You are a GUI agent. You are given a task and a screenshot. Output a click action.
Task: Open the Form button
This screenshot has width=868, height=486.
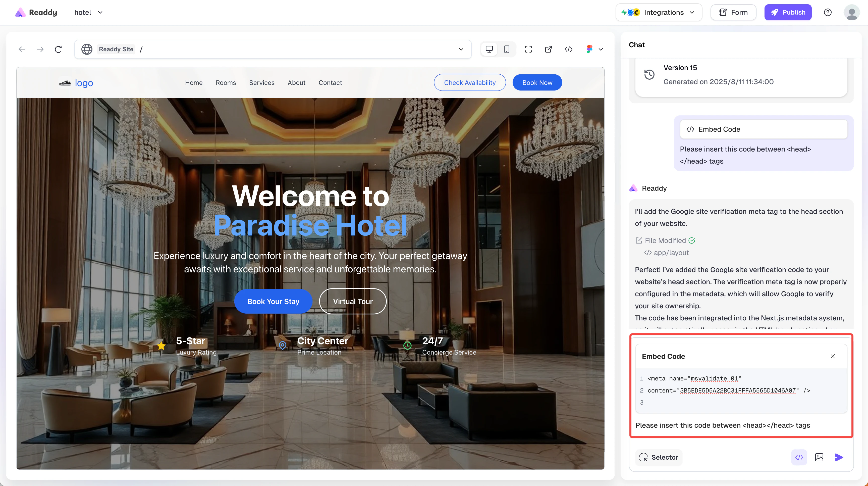pyautogui.click(x=733, y=13)
